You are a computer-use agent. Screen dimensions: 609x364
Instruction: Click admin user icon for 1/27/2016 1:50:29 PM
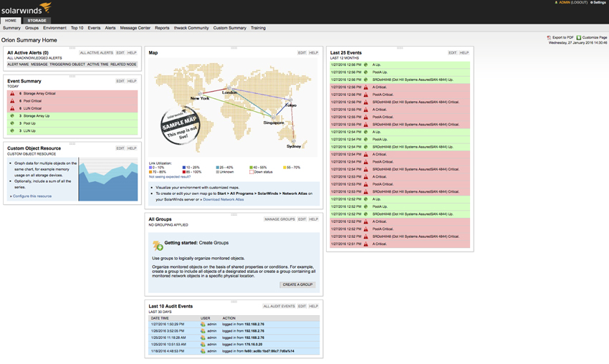tap(203, 325)
